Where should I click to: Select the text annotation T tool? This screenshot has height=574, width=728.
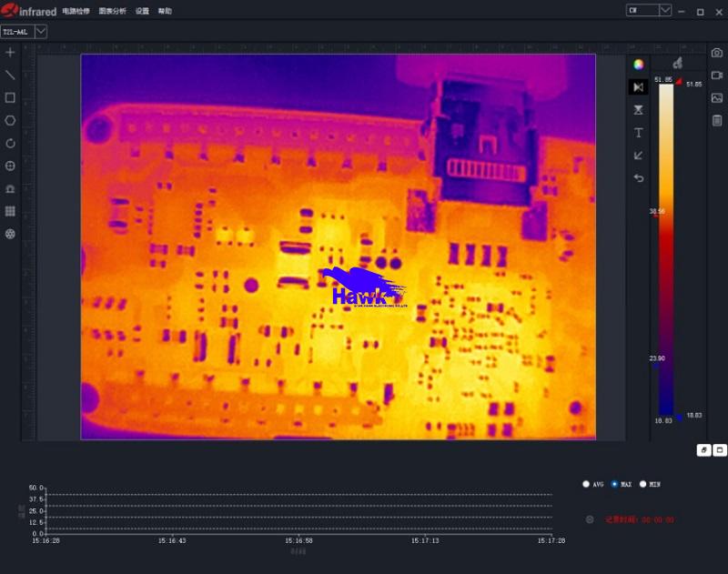click(x=639, y=133)
